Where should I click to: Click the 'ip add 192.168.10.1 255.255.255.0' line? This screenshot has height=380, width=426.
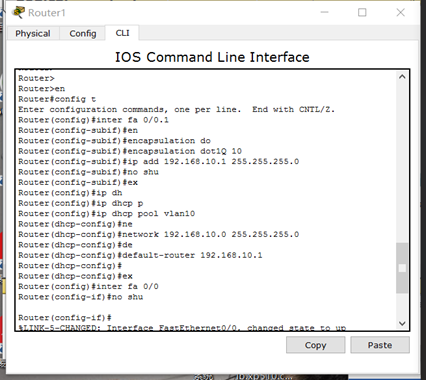(x=159, y=161)
